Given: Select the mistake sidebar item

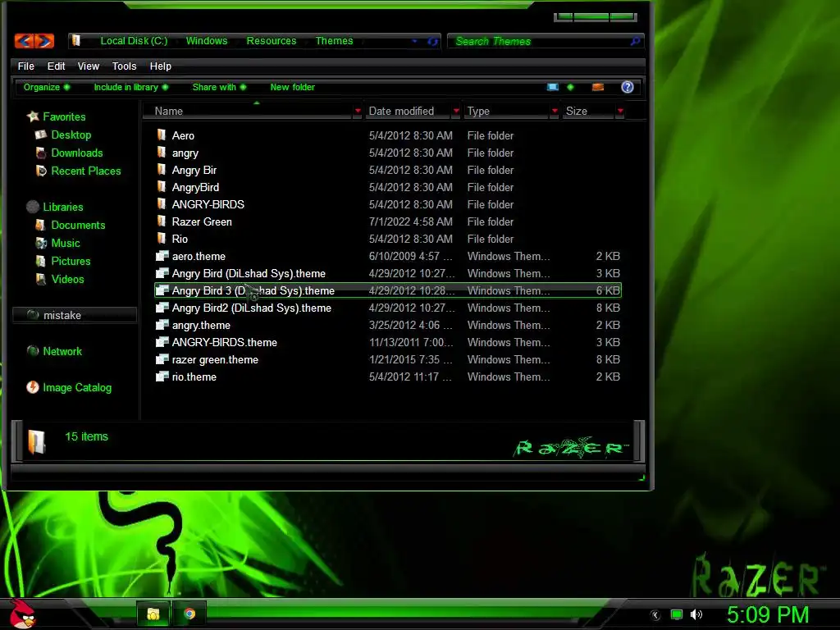Looking at the screenshot, I should pyautogui.click(x=75, y=315).
